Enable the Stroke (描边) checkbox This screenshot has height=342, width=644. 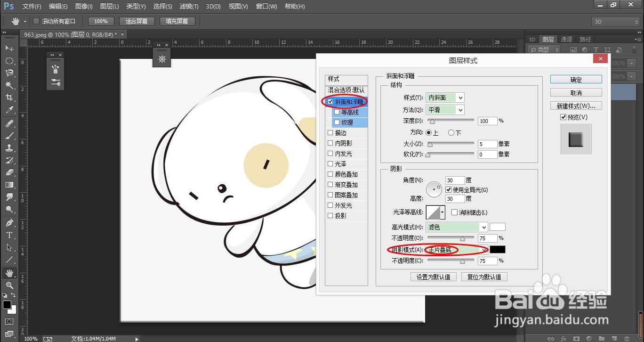pos(330,133)
